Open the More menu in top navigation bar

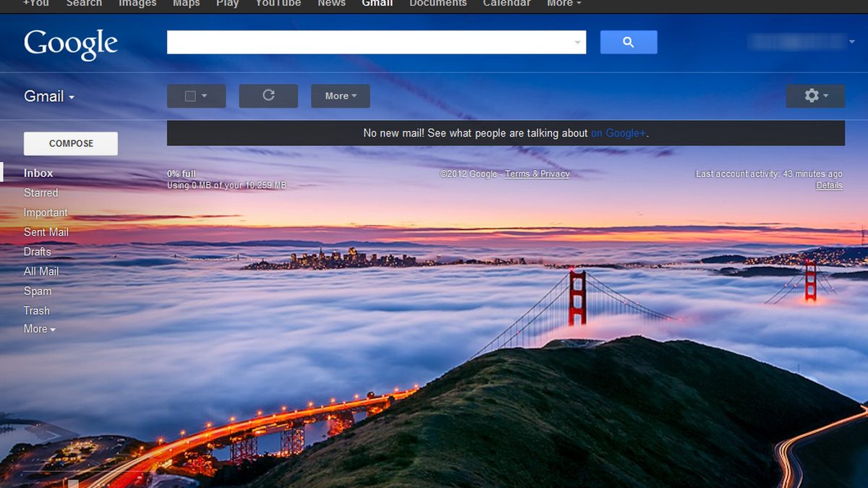point(563,4)
